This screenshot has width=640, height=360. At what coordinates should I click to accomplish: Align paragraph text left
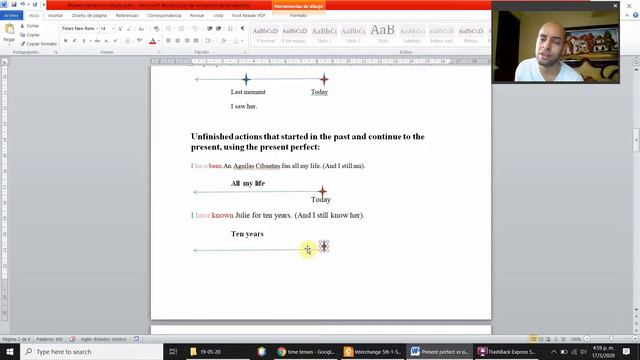tap(168, 41)
